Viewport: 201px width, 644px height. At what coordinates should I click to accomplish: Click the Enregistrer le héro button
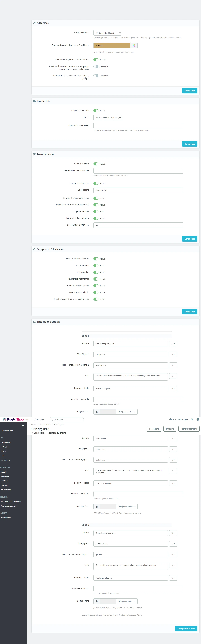pos(186,629)
